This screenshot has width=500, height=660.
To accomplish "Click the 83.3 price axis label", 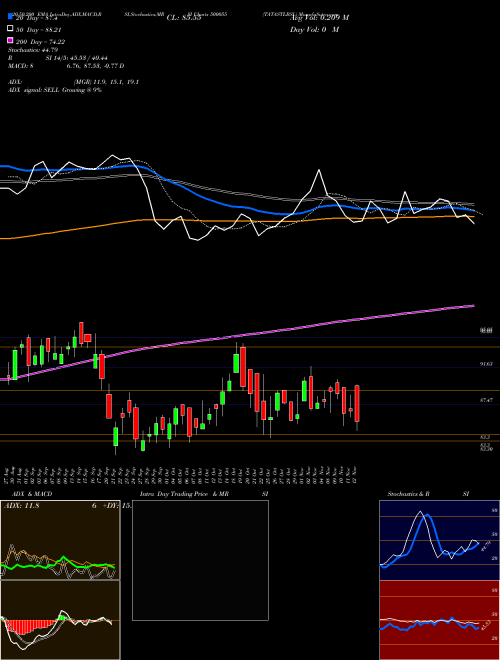I will pyautogui.click(x=485, y=437).
